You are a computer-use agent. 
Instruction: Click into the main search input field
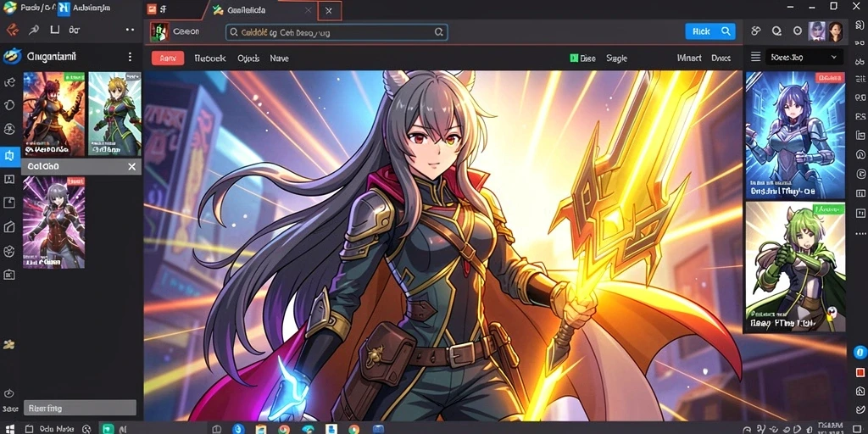pyautogui.click(x=337, y=33)
